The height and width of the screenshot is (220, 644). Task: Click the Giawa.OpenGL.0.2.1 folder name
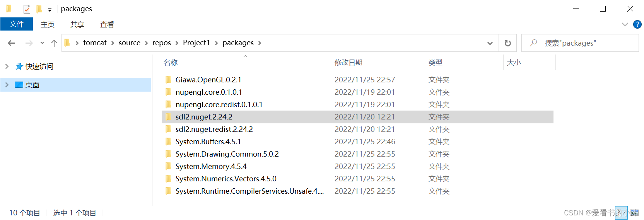pos(208,80)
